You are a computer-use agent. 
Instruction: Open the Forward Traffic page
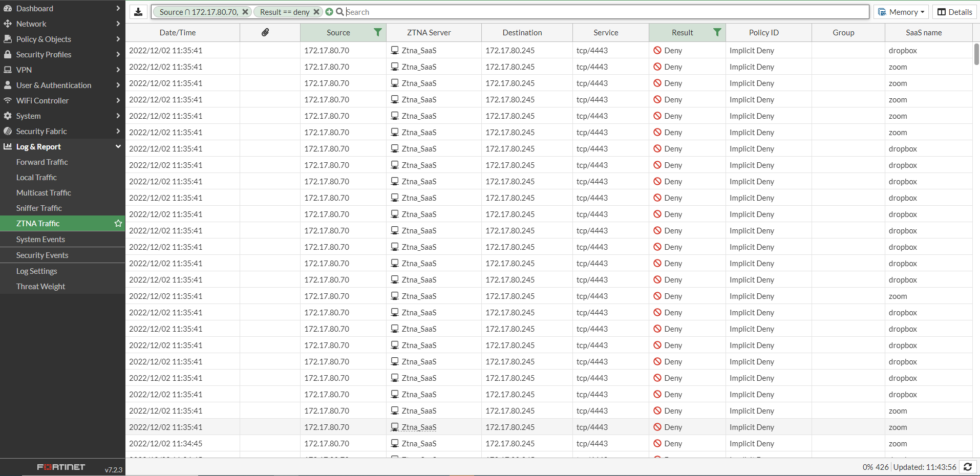click(x=42, y=162)
